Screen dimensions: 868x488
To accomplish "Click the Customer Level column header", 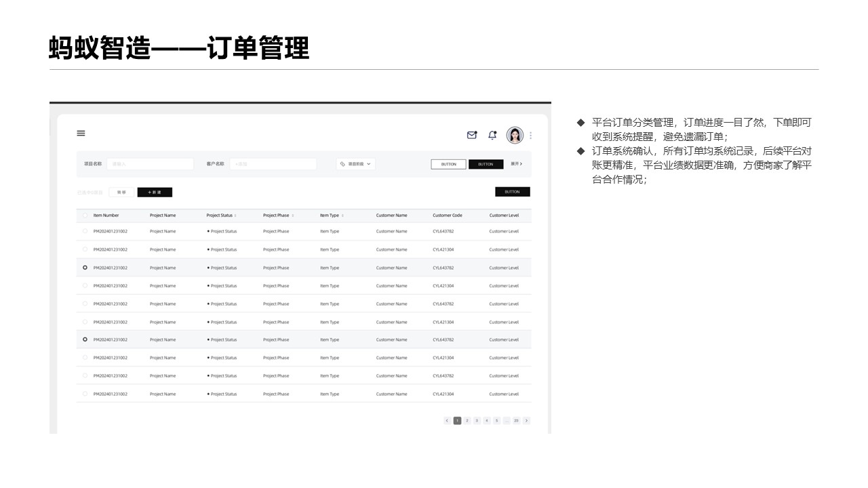I will click(x=504, y=216).
